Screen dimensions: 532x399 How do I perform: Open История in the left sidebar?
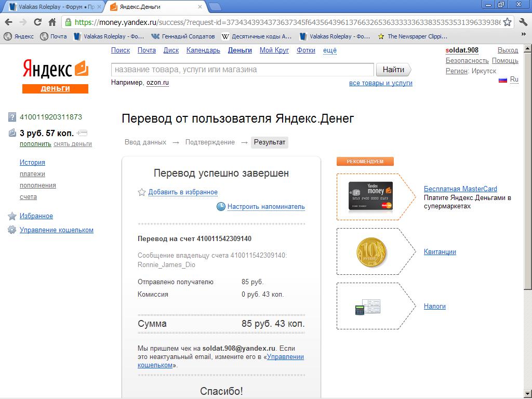pyautogui.click(x=32, y=163)
